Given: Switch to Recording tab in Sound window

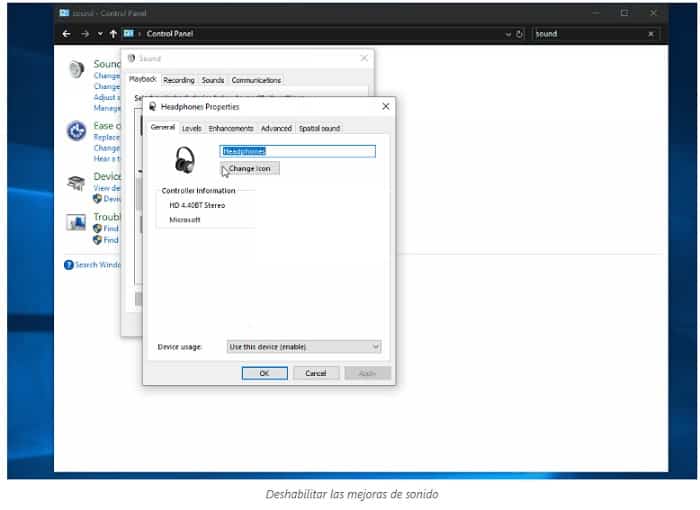Looking at the screenshot, I should 179,80.
